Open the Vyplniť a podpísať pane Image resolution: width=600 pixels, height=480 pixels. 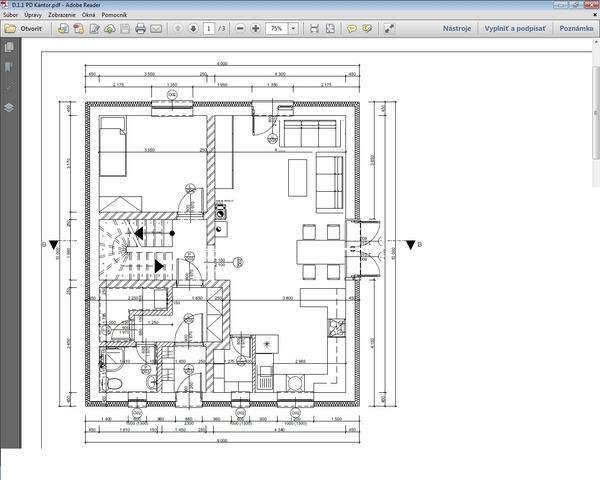(x=517, y=29)
